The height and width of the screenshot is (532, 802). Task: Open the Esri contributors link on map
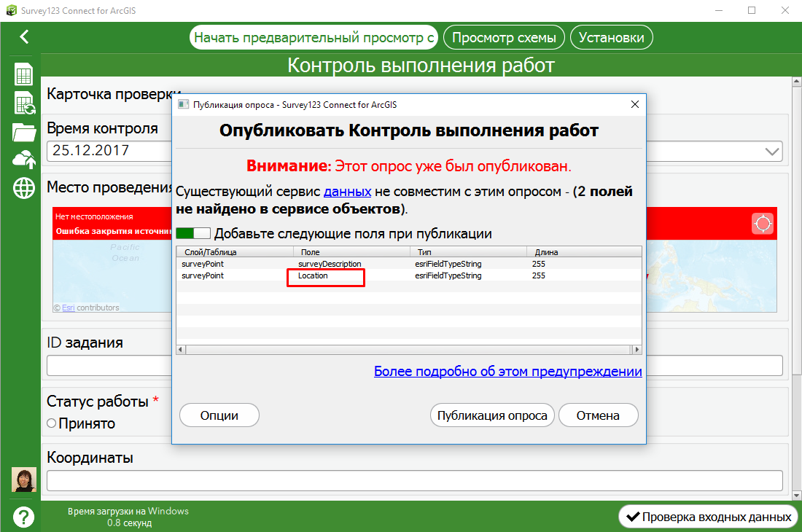(x=69, y=308)
